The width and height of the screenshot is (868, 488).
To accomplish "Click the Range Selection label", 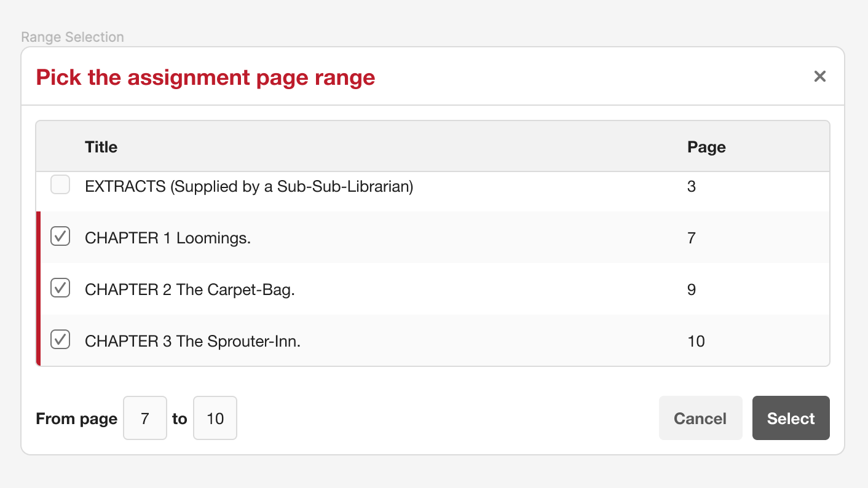I will point(72,37).
